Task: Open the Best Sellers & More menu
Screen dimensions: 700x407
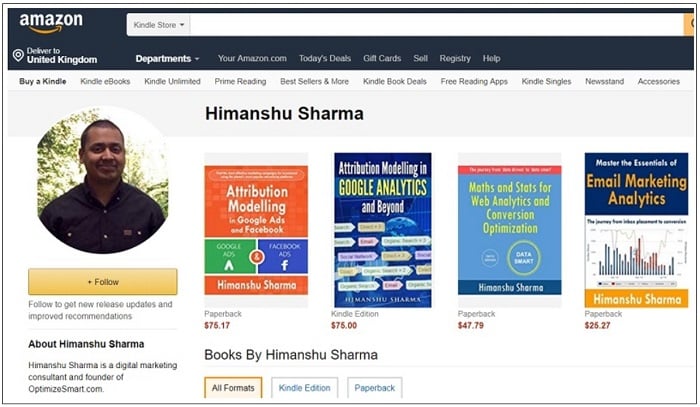Action: pos(314,82)
